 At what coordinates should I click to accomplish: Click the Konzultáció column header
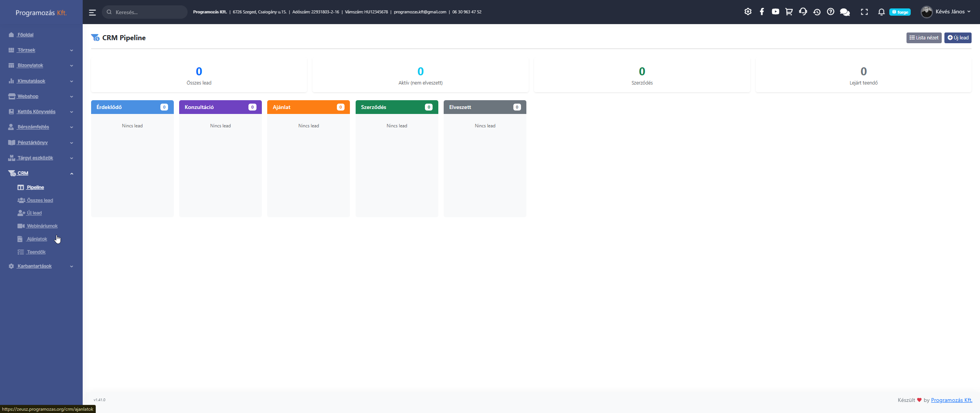220,107
